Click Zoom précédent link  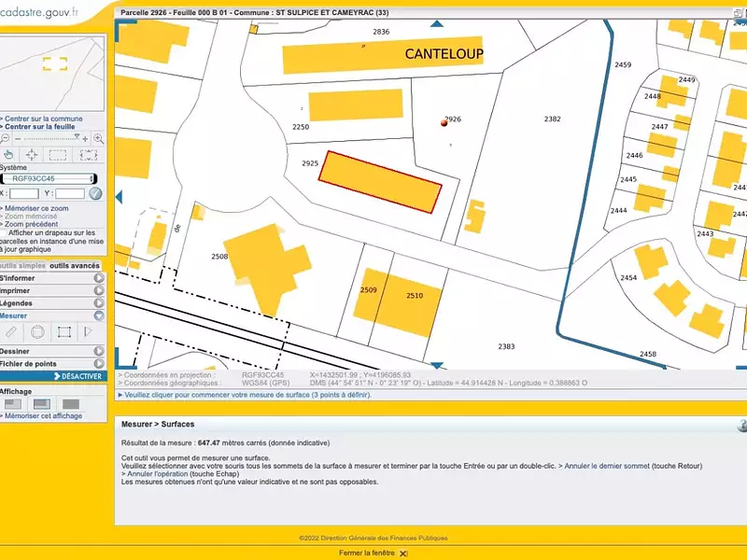tap(31, 224)
